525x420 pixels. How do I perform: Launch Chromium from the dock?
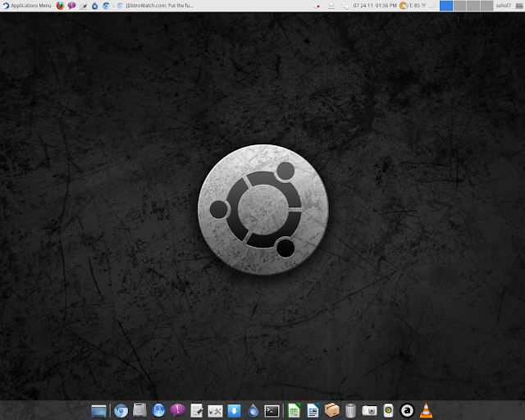pos(121,411)
